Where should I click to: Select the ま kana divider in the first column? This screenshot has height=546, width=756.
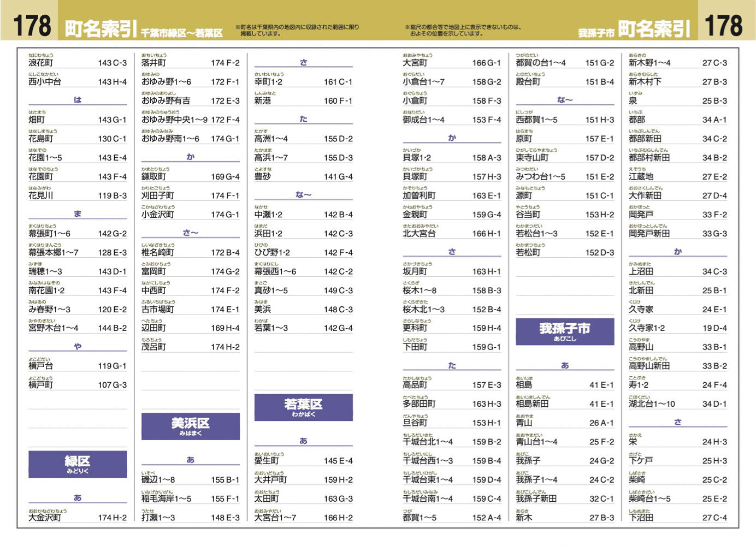(x=78, y=214)
